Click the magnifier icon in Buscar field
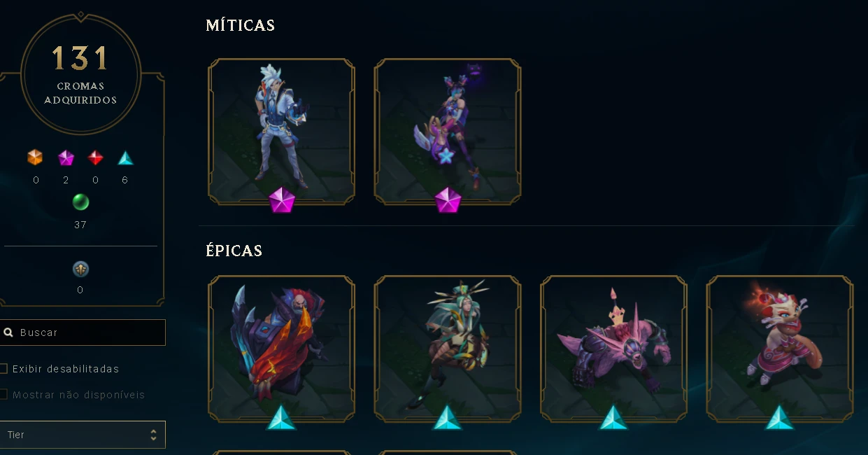The image size is (868, 455). (8, 332)
